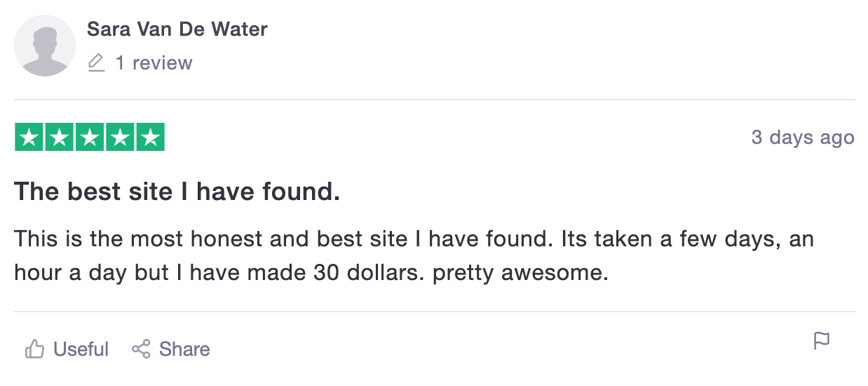This screenshot has height=386, width=868.
Task: Click the second green rating star
Action: click(x=60, y=137)
